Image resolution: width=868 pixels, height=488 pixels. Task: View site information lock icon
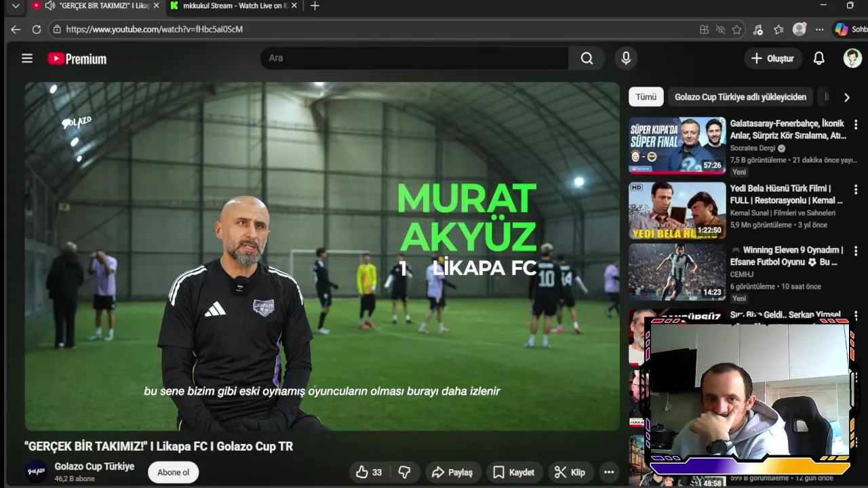[x=57, y=29]
